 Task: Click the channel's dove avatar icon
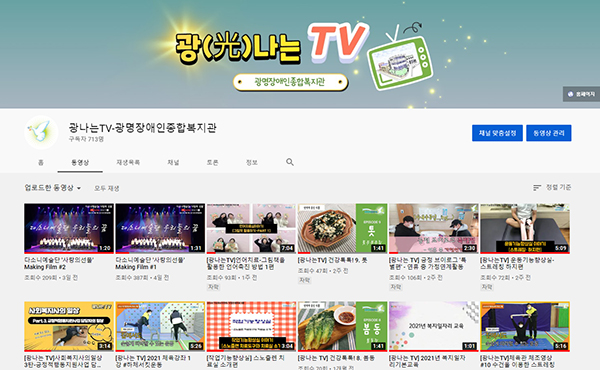(41, 132)
